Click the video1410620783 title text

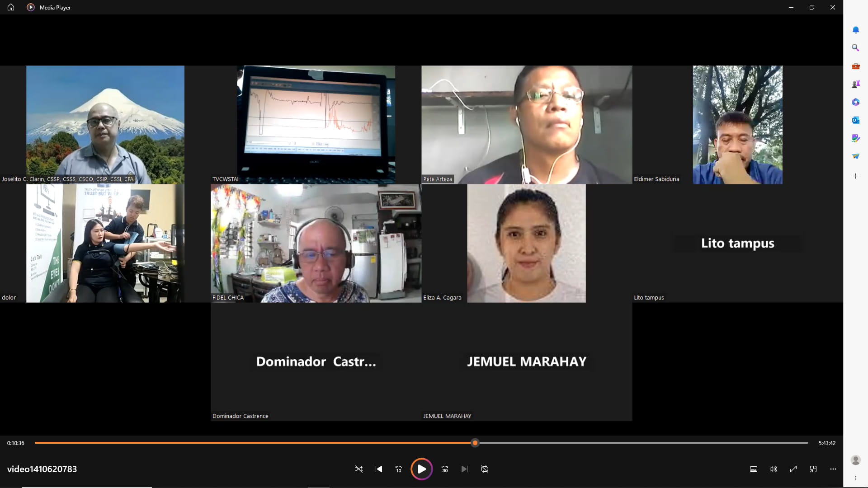pos(42,469)
